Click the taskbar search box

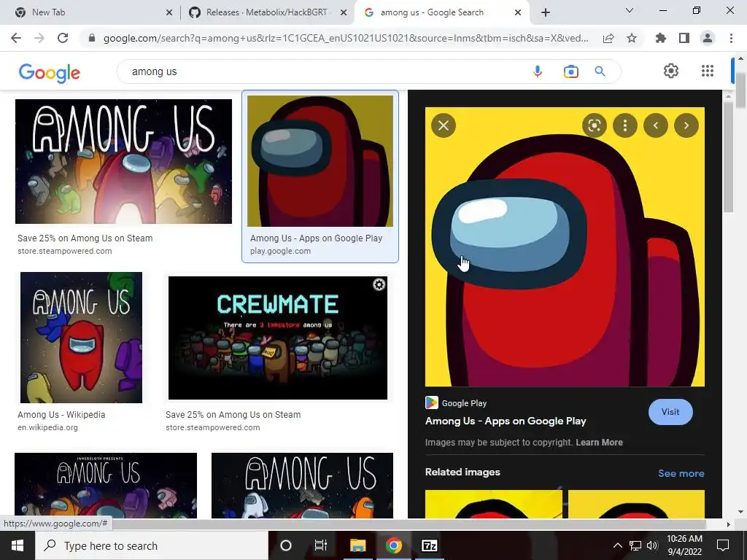click(152, 545)
